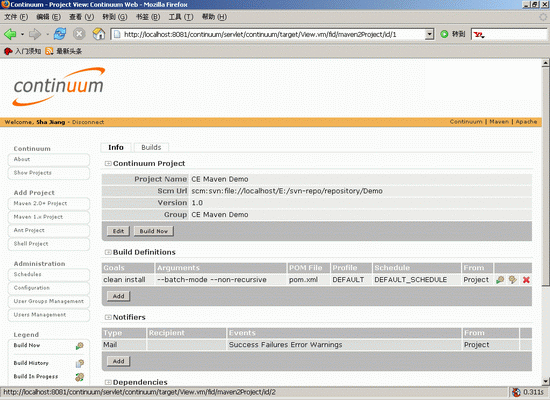Click the Stop loading icon
This screenshot has height=400, width=550.
click(79, 34)
